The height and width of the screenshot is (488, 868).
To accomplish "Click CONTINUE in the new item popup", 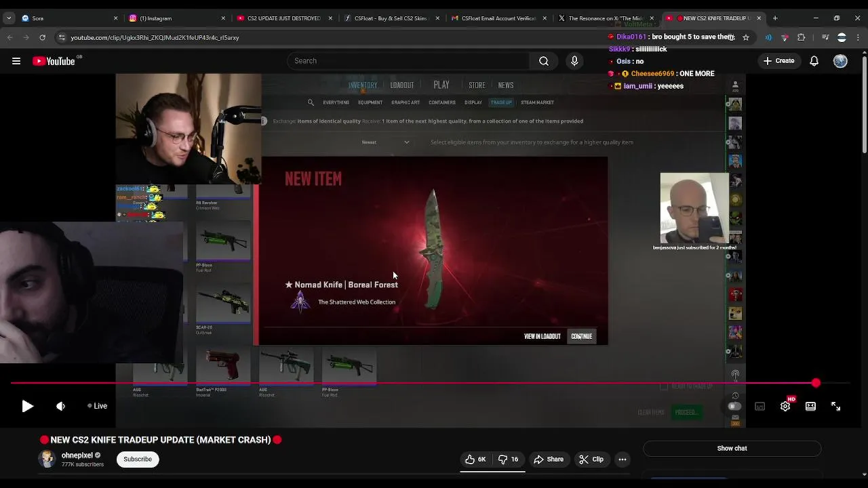I will pyautogui.click(x=582, y=336).
